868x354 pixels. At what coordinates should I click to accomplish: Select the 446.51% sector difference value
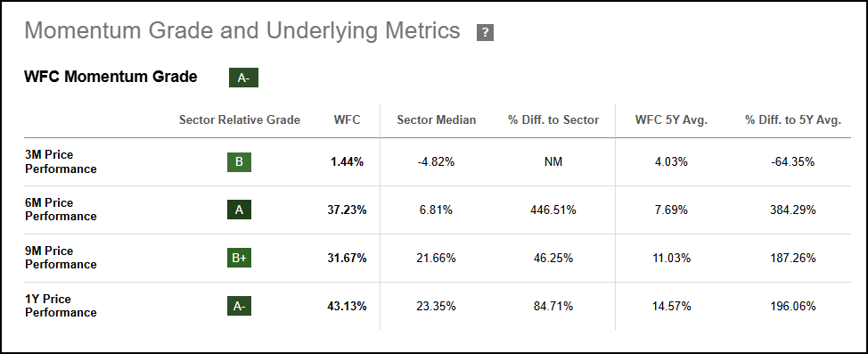[553, 210]
